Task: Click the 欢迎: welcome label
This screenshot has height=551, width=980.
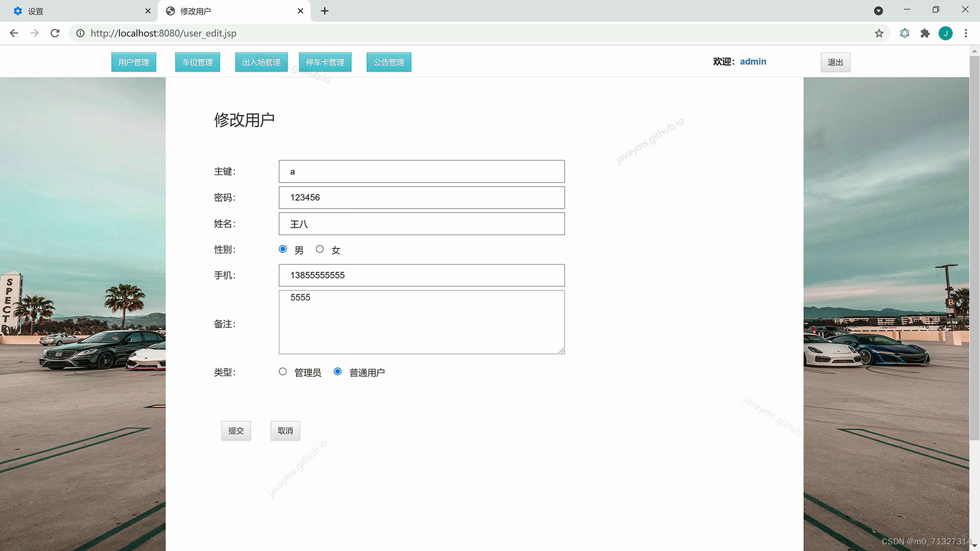Action: coord(724,62)
